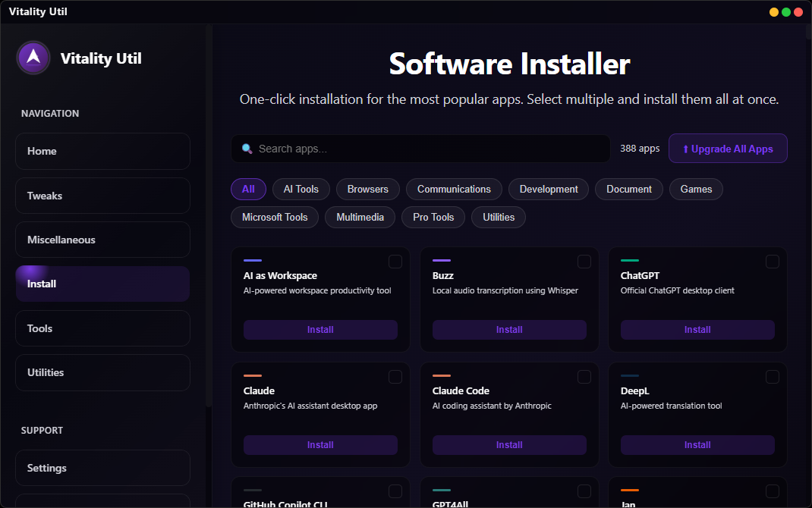
Task: Click the magnifying glass search icon
Action: pos(247,149)
